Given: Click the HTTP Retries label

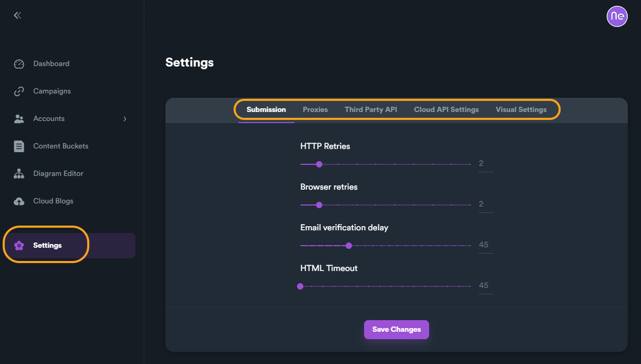Looking at the screenshot, I should (325, 146).
